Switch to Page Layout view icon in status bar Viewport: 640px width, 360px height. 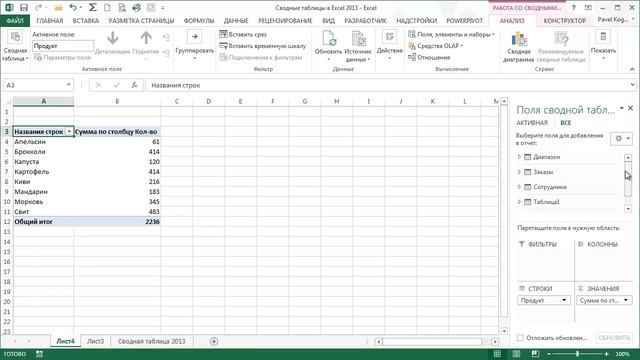tap(516, 354)
